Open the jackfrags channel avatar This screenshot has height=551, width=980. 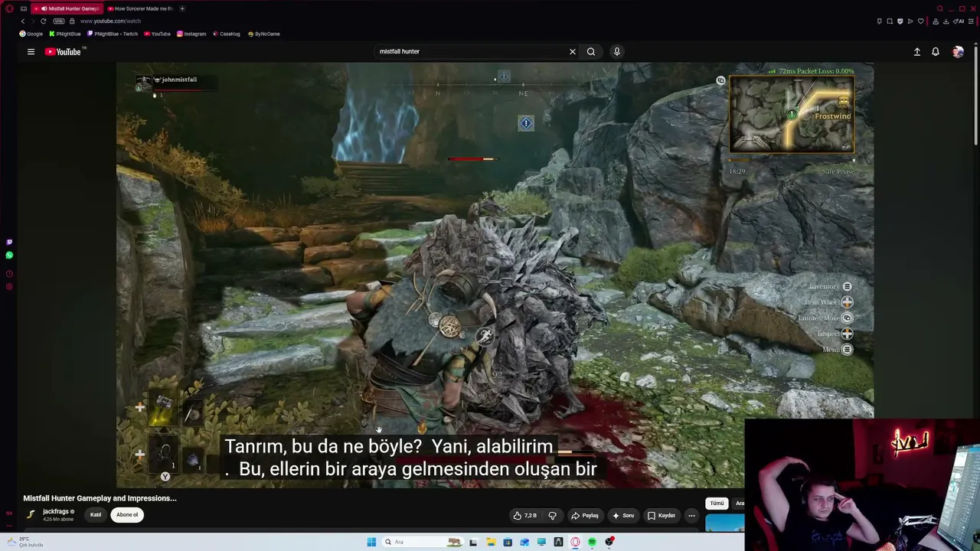click(31, 514)
